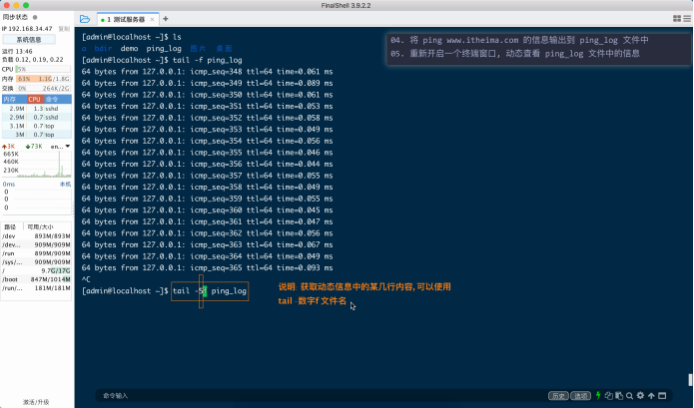Click 激活/升级 at panel bottom

click(x=36, y=402)
